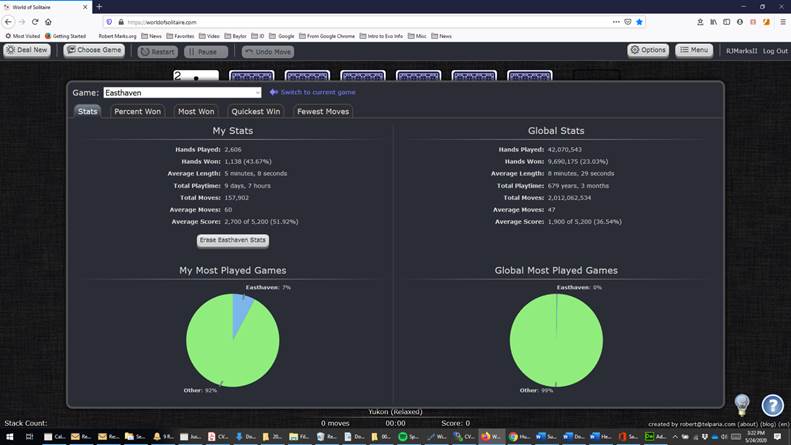Open the Game selection dropdown showing Easthaven
791x445 pixels.
(182, 93)
